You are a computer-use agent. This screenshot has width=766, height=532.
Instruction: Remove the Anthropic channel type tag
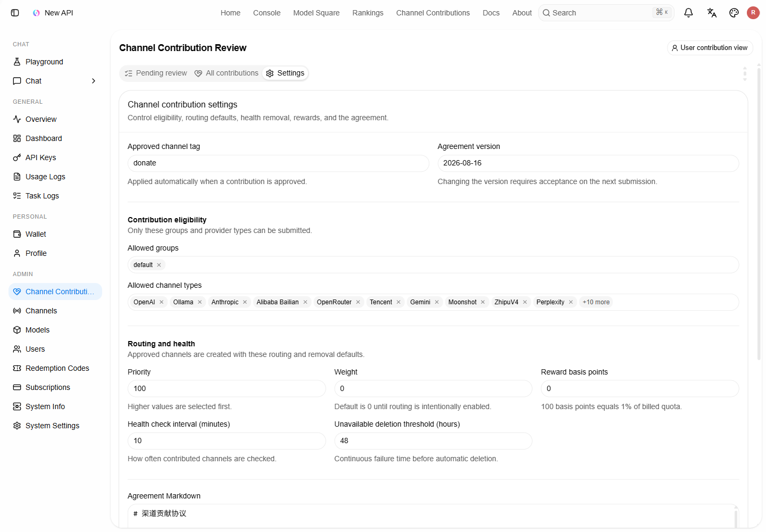click(x=245, y=302)
